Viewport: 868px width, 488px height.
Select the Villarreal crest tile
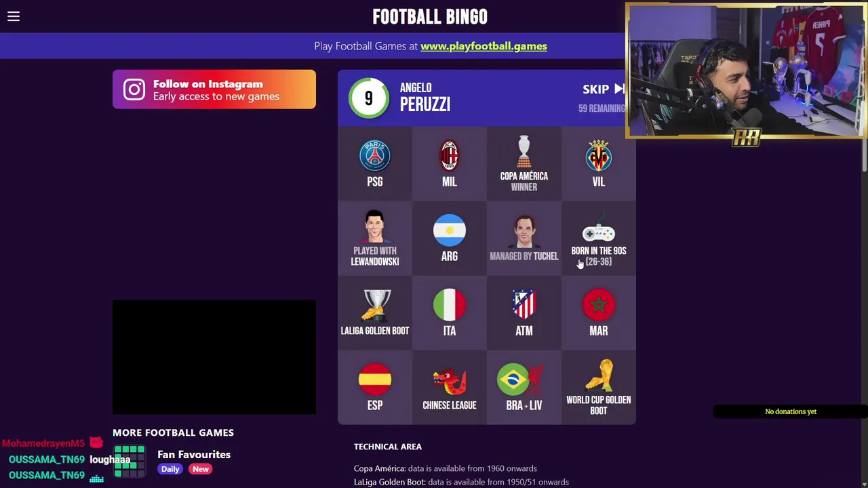[599, 163]
